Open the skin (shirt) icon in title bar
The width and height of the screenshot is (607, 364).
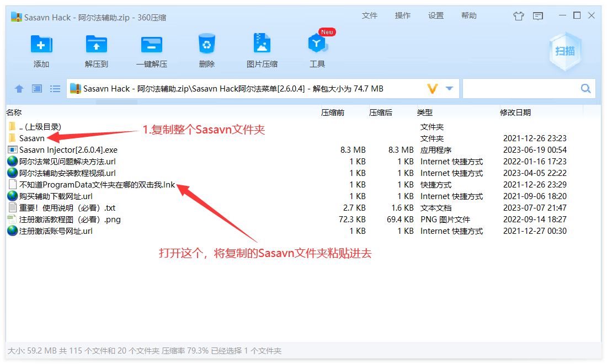tap(518, 16)
